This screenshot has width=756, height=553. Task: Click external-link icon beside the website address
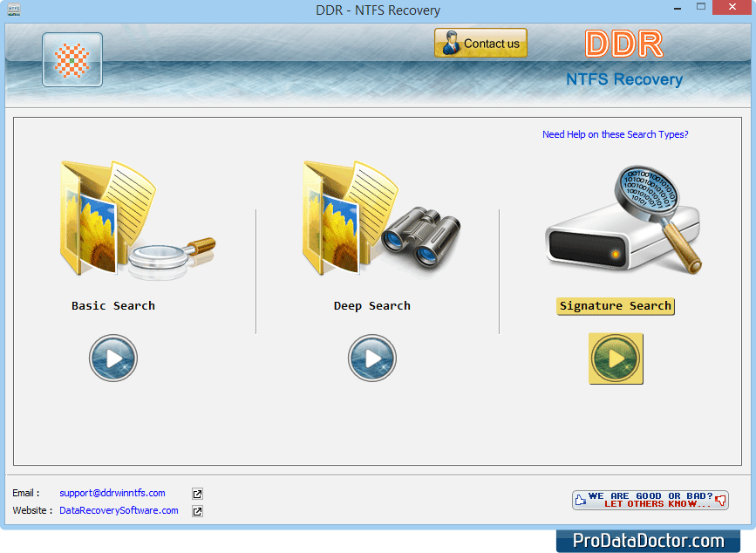197,511
